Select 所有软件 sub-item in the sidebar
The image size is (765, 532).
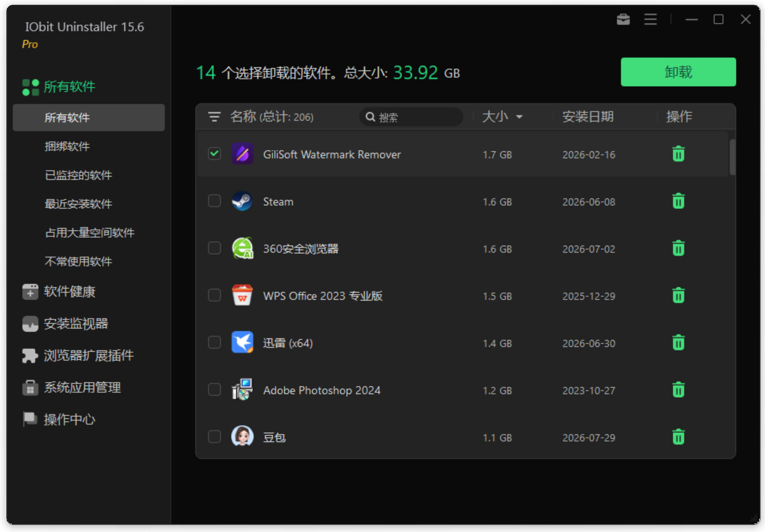[x=89, y=117]
